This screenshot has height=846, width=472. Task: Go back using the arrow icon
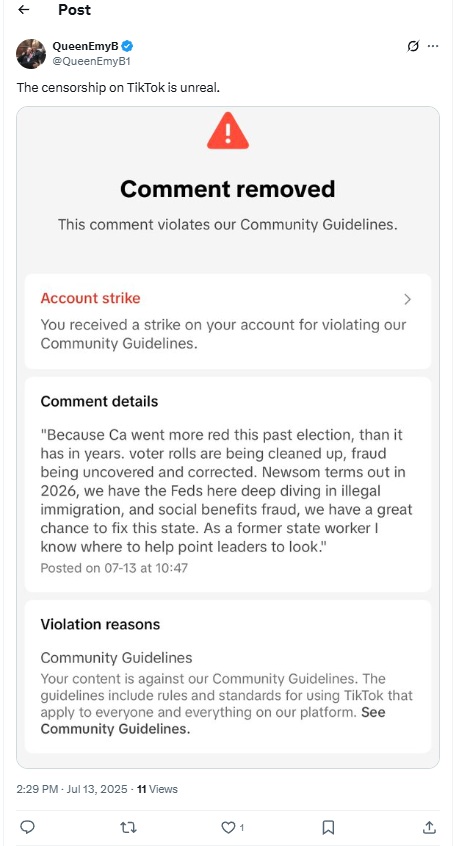(23, 10)
